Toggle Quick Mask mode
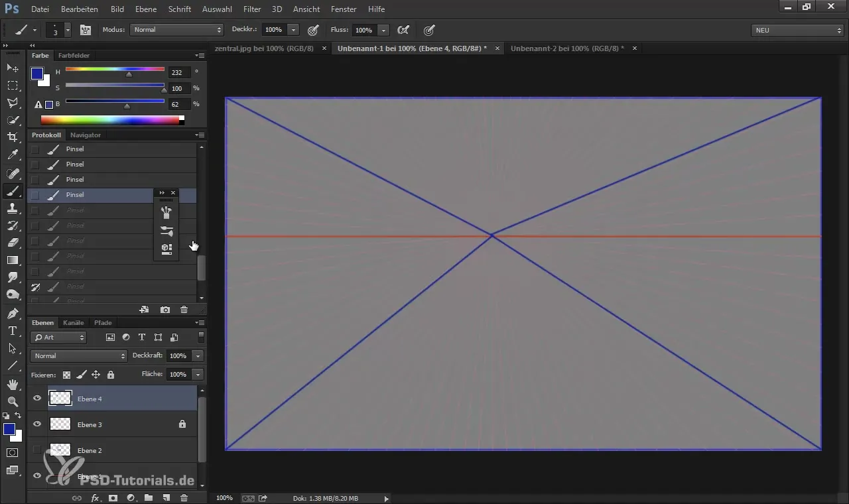Viewport: 849px width, 504px height. 13,452
